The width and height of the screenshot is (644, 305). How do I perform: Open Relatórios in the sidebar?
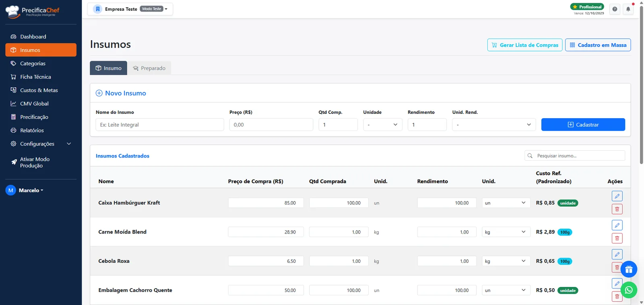41,131
